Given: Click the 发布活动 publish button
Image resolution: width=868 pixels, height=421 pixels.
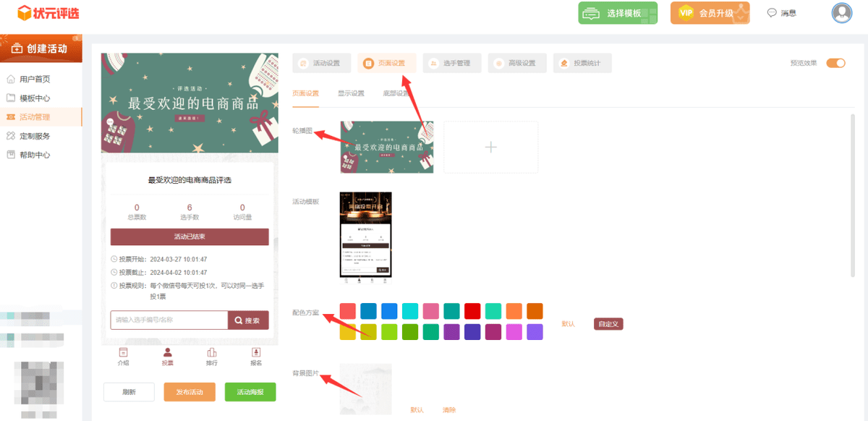Looking at the screenshot, I should point(189,391).
